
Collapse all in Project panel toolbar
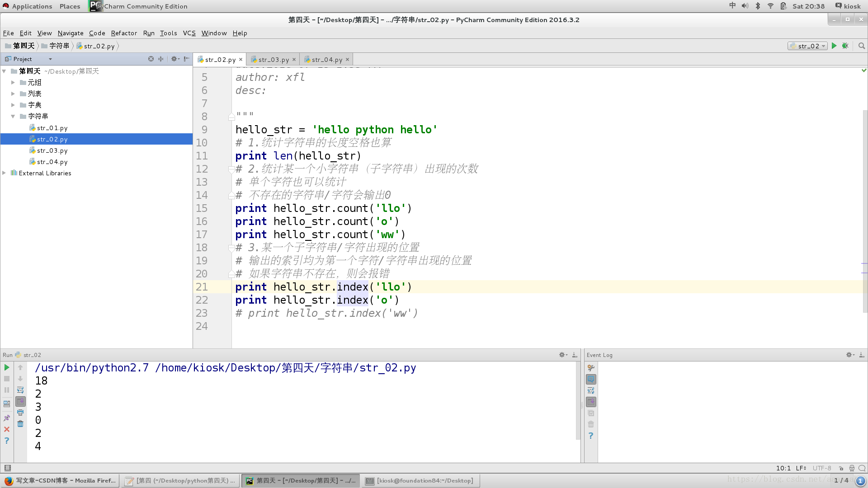(160, 59)
